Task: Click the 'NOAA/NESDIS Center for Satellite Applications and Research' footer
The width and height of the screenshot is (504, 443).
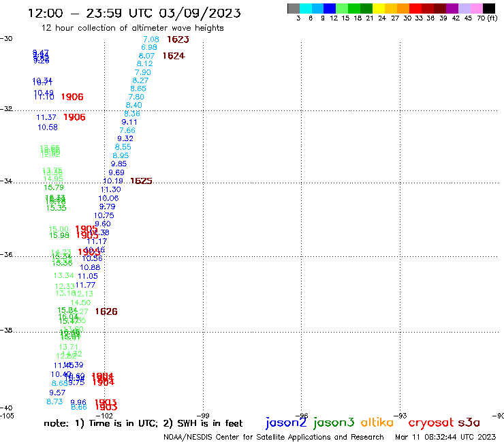Action: point(274,437)
